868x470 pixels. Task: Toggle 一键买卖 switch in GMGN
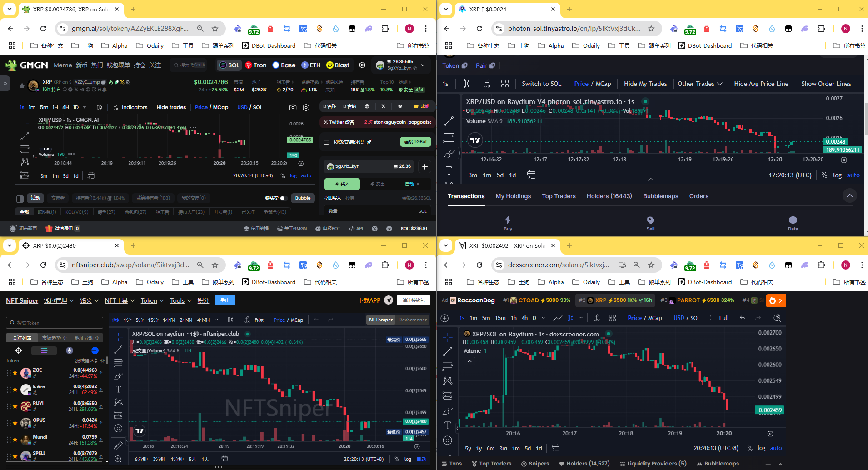pos(283,198)
